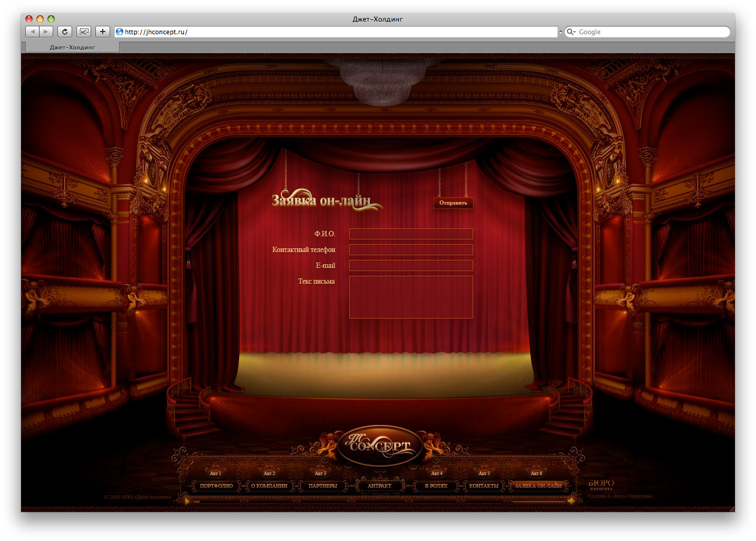Click the Акт 4 label
Screen dimensions: 756x541
437,473
